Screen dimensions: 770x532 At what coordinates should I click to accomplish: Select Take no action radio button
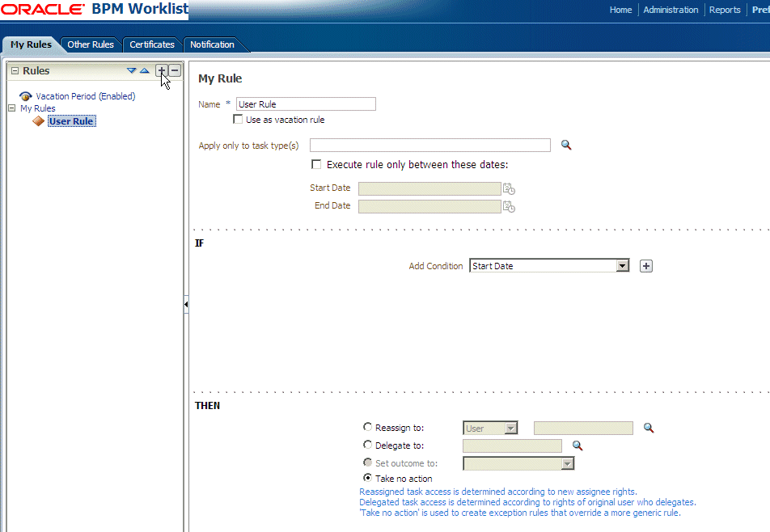(x=367, y=478)
